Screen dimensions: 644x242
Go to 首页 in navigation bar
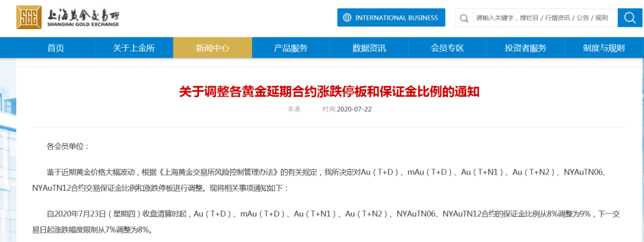click(x=56, y=48)
